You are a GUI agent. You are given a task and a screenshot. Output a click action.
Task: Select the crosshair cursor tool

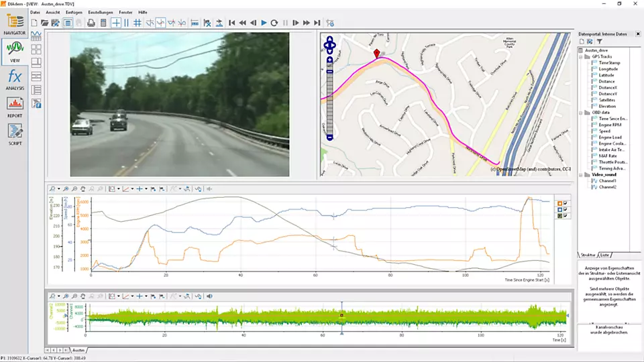coord(116,23)
